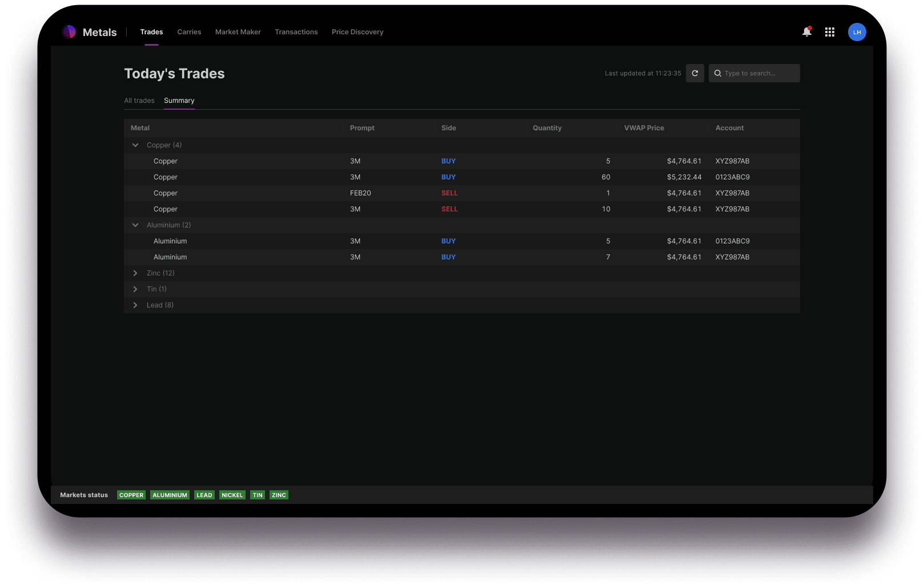The height and width of the screenshot is (588, 924).
Task: Click the Lead (8) group label
Action: (x=160, y=305)
